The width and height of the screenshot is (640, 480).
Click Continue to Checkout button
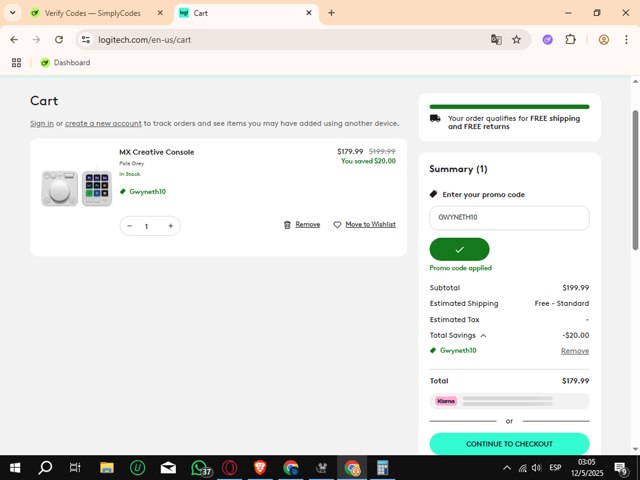tap(509, 444)
